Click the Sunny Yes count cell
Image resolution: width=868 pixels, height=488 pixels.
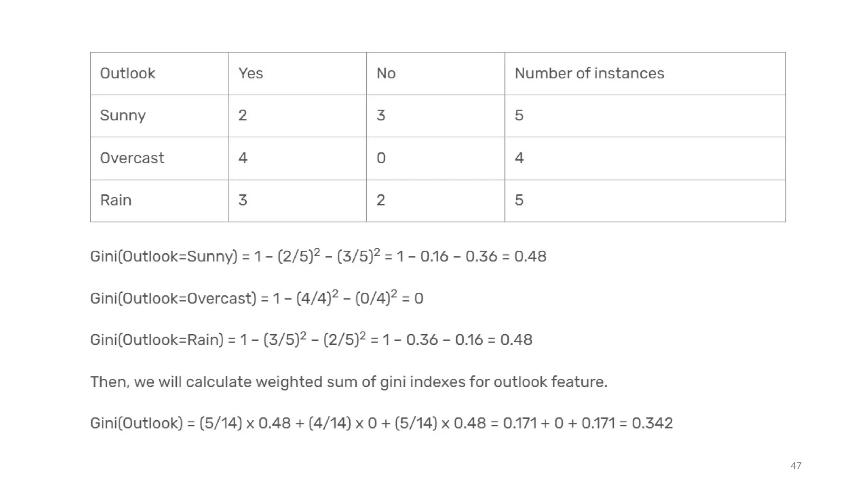tap(298, 116)
